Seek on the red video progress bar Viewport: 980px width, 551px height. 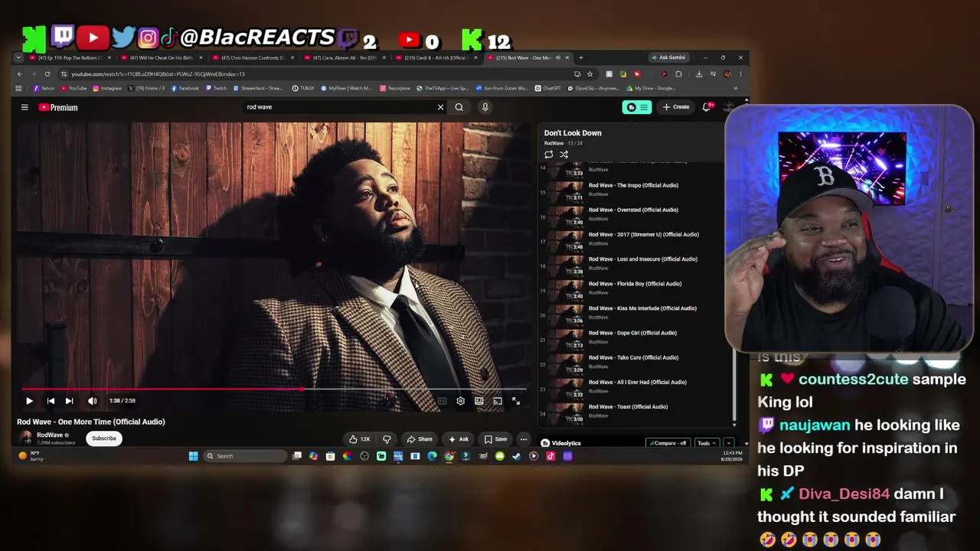(x=274, y=390)
